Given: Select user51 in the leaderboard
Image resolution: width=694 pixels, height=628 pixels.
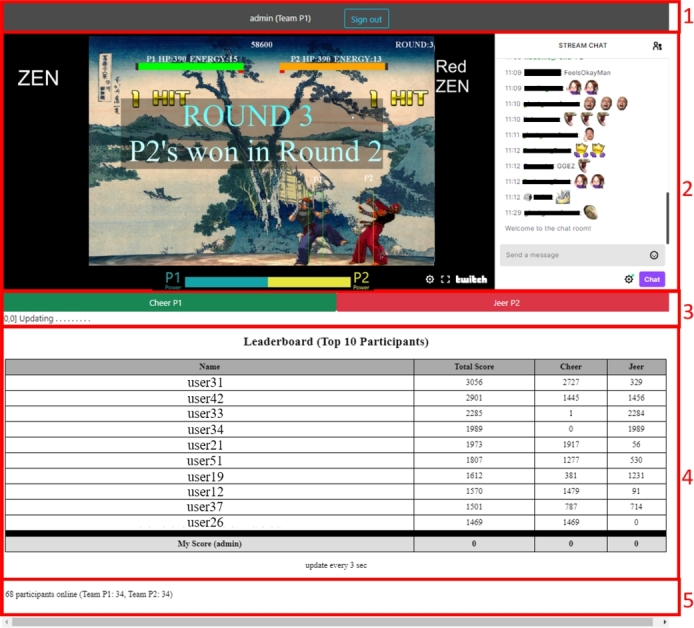Looking at the screenshot, I should (204, 461).
